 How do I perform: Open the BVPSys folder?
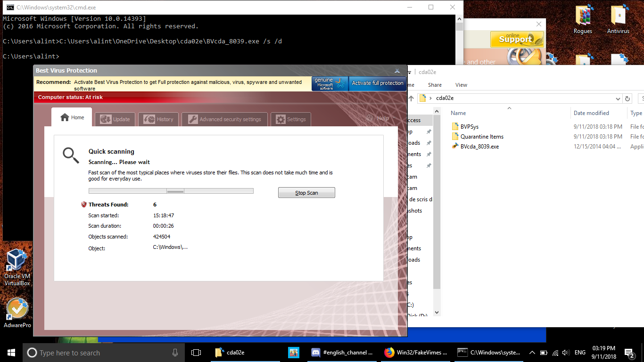click(469, 127)
